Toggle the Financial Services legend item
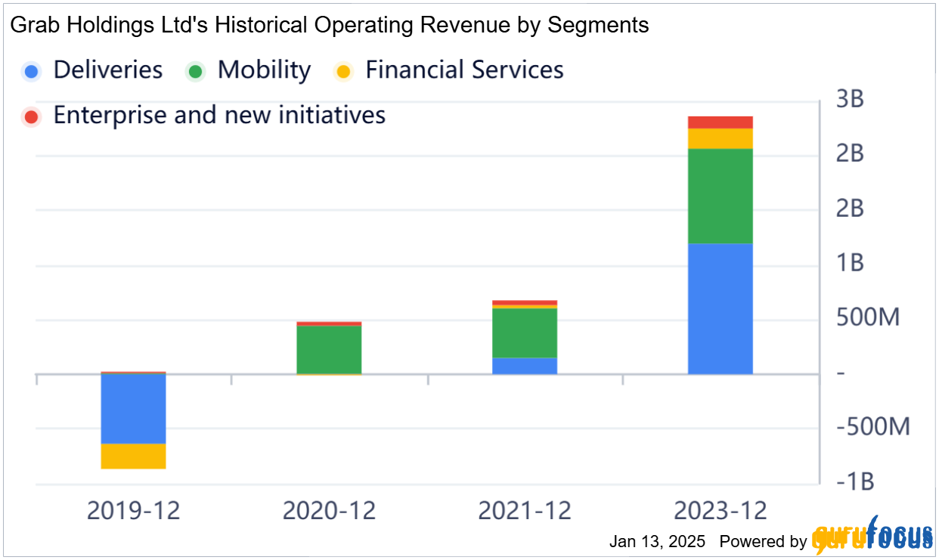The height and width of the screenshot is (560, 939). pos(449,70)
